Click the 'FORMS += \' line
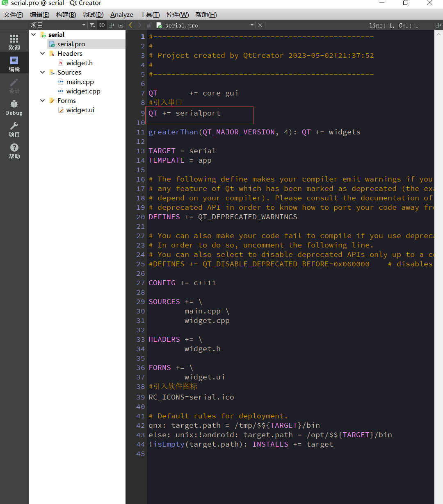 171,368
